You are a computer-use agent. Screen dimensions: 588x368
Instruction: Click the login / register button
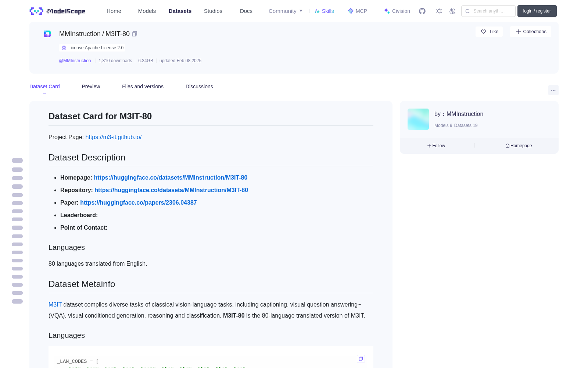pyautogui.click(x=537, y=11)
